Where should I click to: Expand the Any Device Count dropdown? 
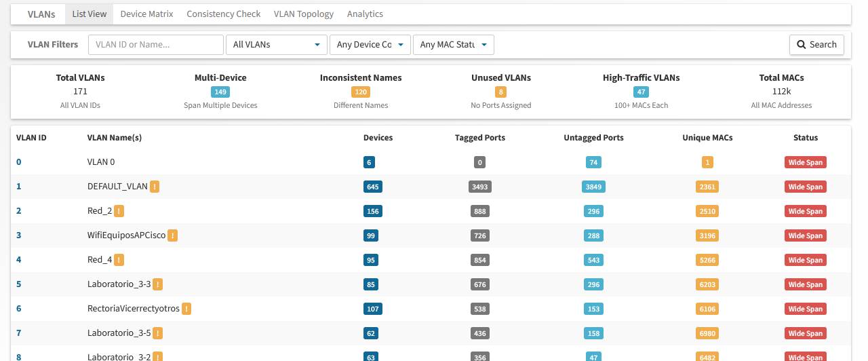(x=370, y=45)
